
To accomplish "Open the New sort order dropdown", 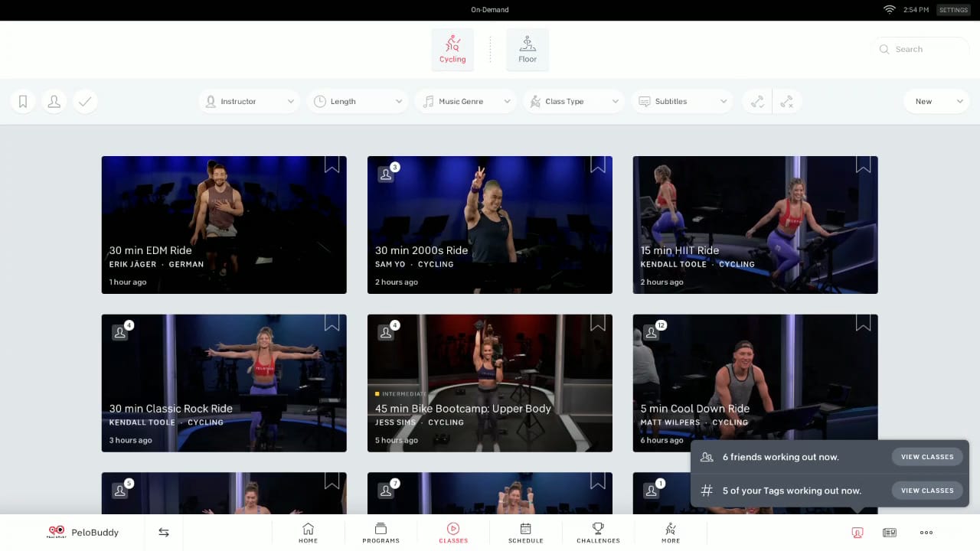I will click(937, 101).
